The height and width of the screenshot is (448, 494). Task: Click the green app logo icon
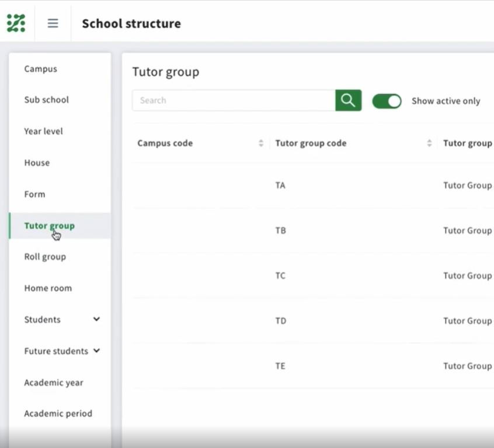[x=16, y=23]
